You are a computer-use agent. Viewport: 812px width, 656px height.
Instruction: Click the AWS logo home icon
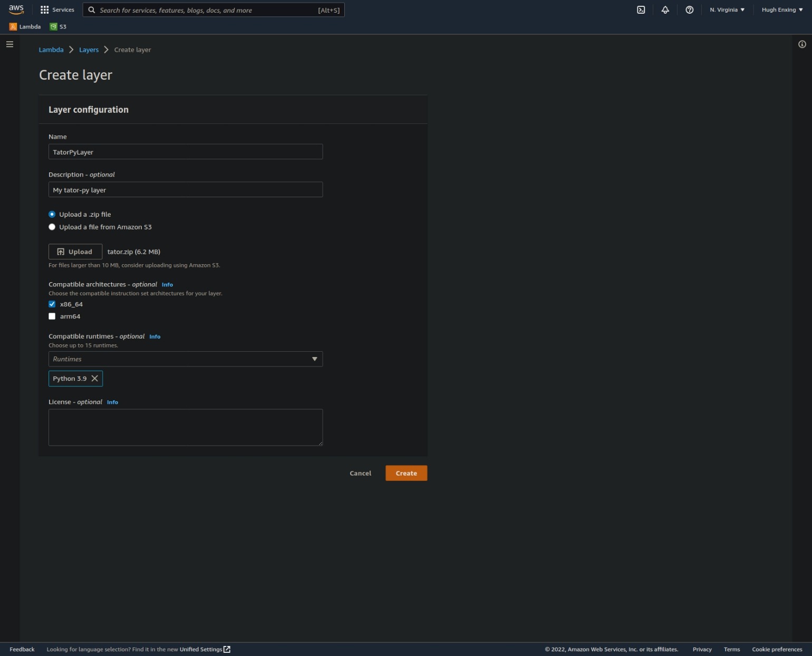pyautogui.click(x=16, y=9)
